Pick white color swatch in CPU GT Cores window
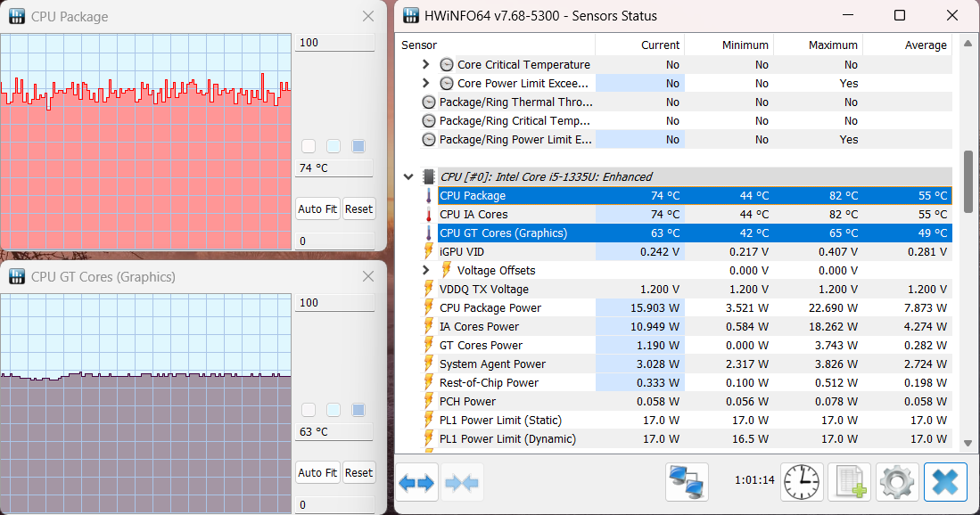 (x=309, y=410)
